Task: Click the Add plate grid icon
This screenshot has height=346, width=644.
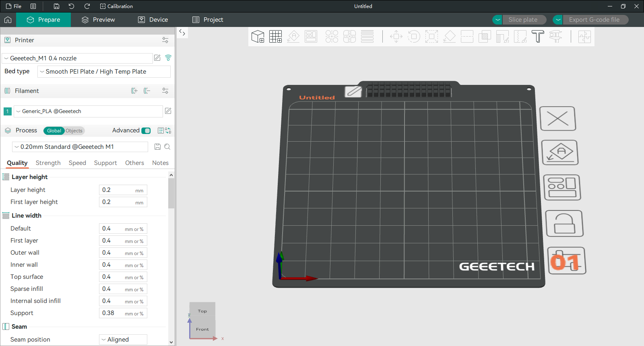Action: click(276, 37)
